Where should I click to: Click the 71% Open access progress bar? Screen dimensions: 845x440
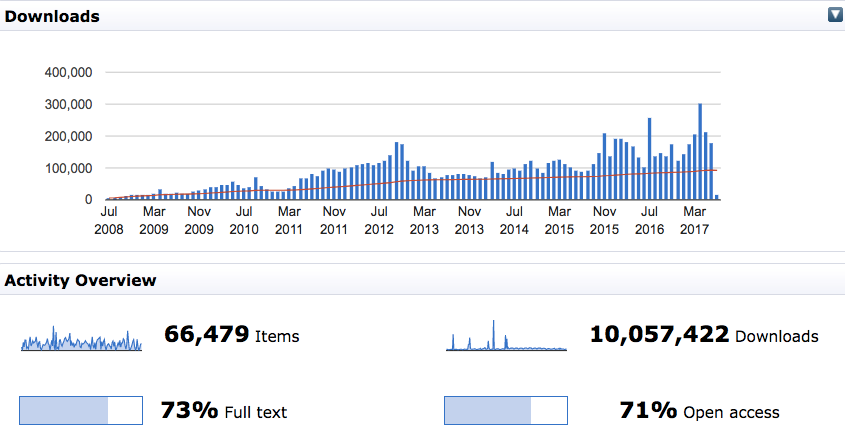[x=505, y=411]
